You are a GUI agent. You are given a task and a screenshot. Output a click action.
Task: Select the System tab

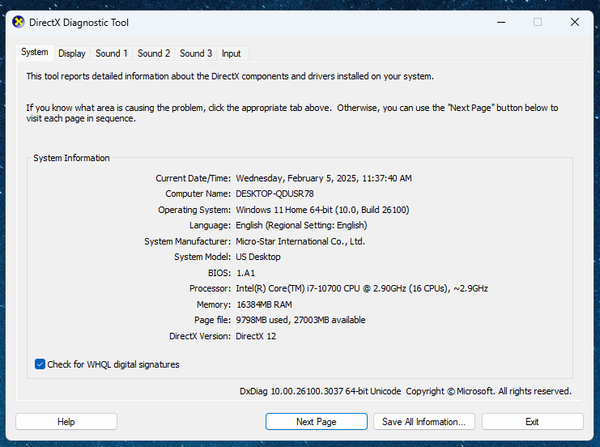[34, 52]
